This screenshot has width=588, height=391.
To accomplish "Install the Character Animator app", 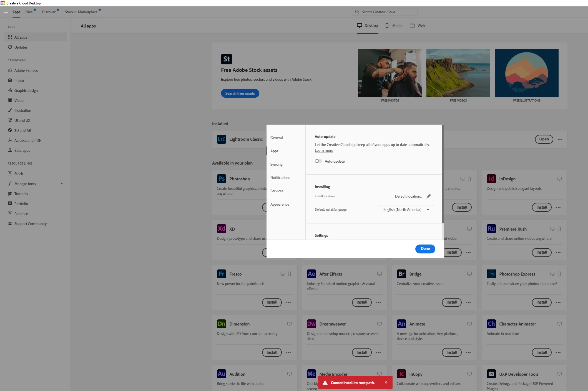I will pos(541,352).
